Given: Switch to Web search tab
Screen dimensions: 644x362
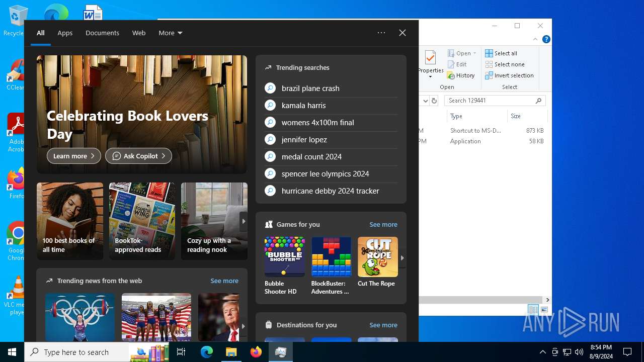Looking at the screenshot, I should point(139,33).
